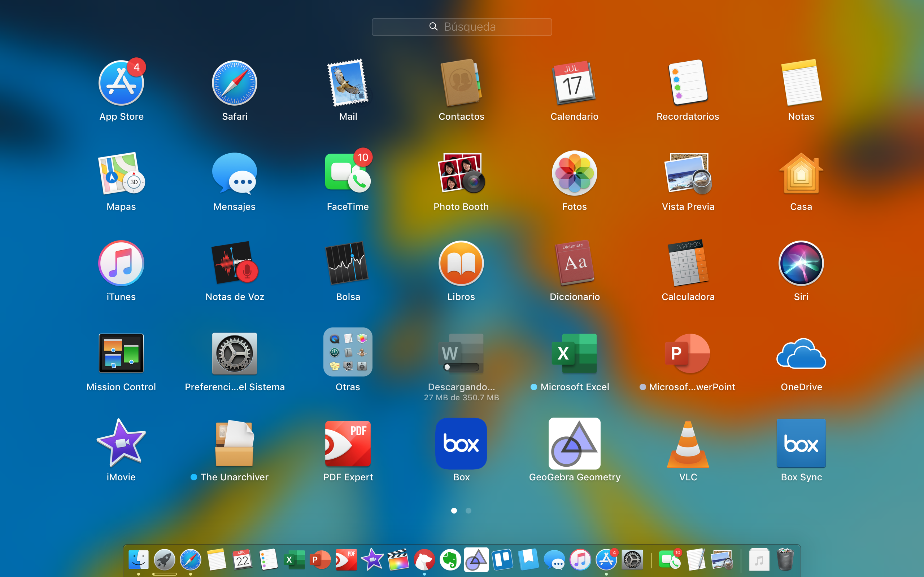Image resolution: width=924 pixels, height=577 pixels.
Task: Expand the Otras apps folder
Action: (348, 353)
